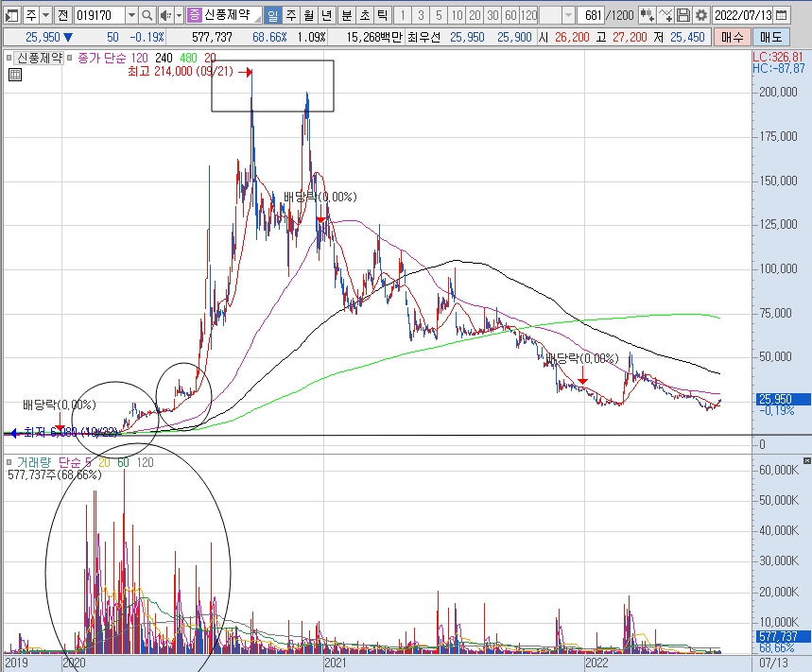The width and height of the screenshot is (812, 672).
Task: Click the 15,268백만 trading value text
Action: (374, 37)
